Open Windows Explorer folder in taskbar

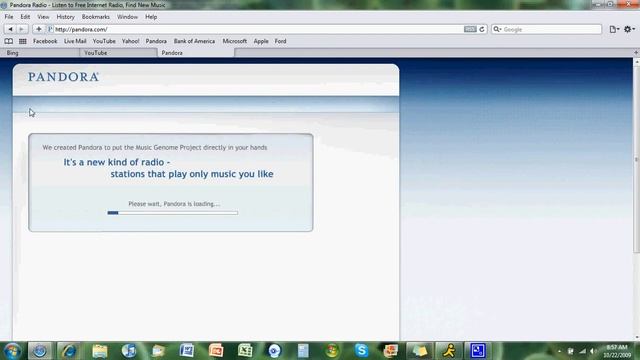click(99, 351)
